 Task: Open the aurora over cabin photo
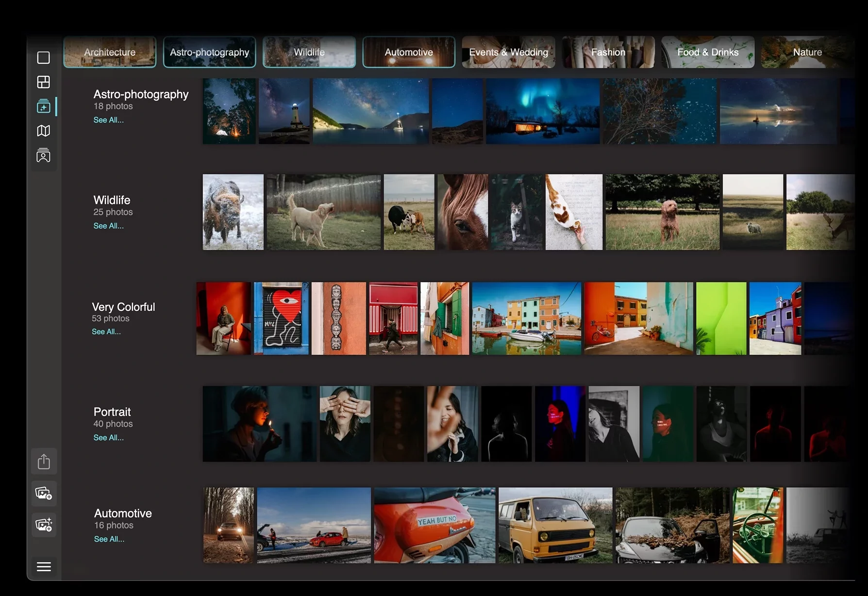click(543, 111)
